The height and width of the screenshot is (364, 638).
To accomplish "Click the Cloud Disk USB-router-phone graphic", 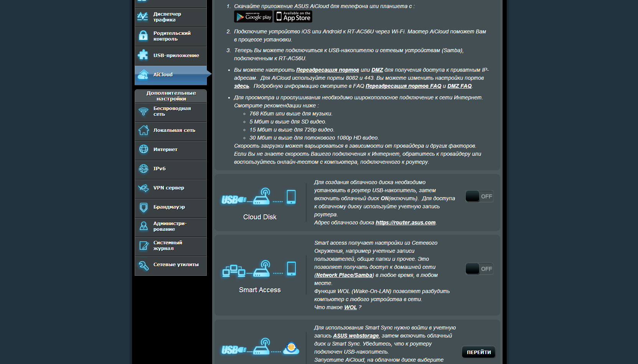I will click(x=259, y=197).
